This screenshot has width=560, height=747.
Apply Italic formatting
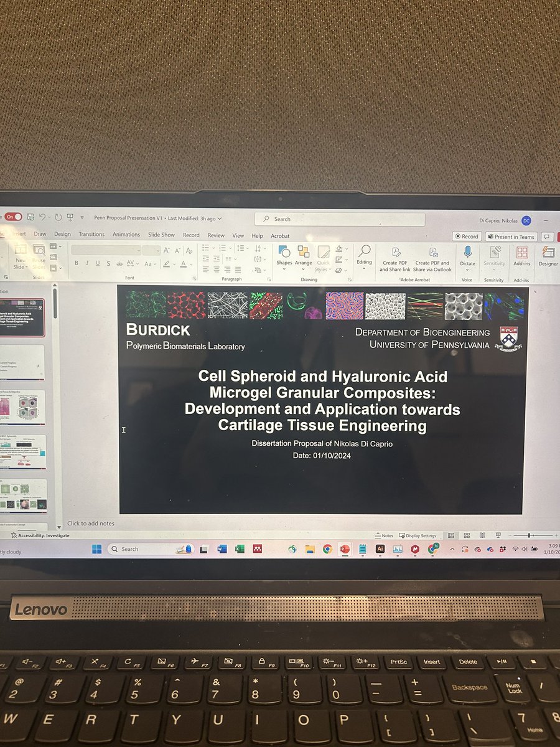(87, 263)
